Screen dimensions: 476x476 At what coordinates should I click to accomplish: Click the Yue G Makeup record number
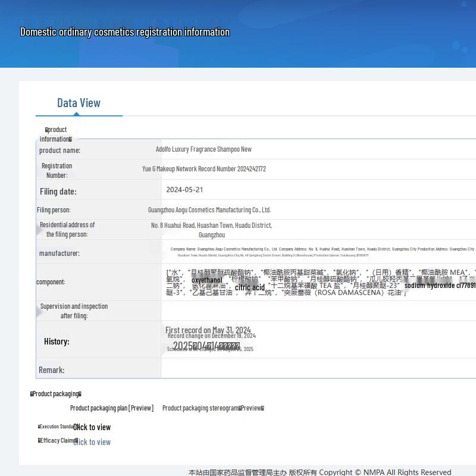click(203, 169)
